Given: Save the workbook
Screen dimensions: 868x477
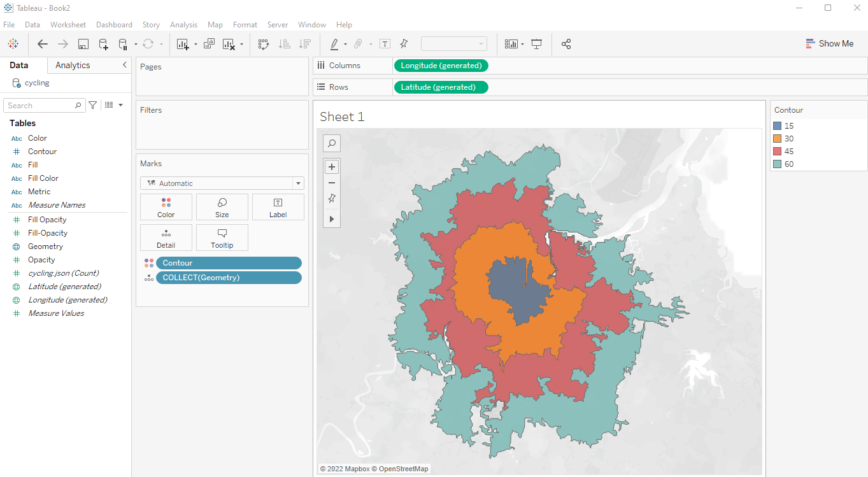Looking at the screenshot, I should point(83,43).
